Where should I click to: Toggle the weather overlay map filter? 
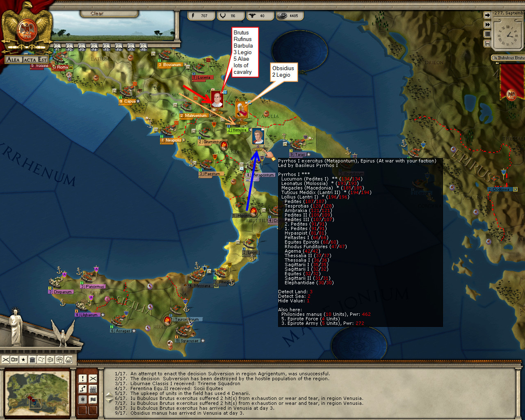(x=59, y=360)
